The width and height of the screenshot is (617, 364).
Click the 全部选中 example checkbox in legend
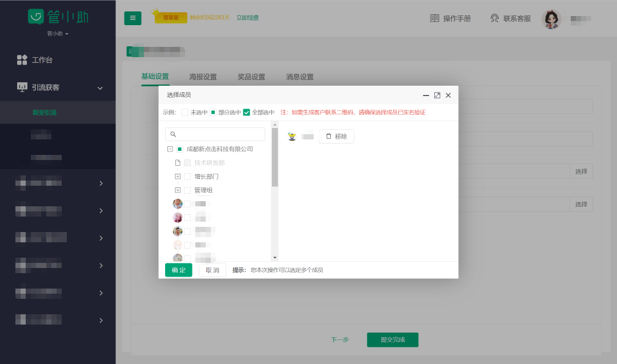246,113
